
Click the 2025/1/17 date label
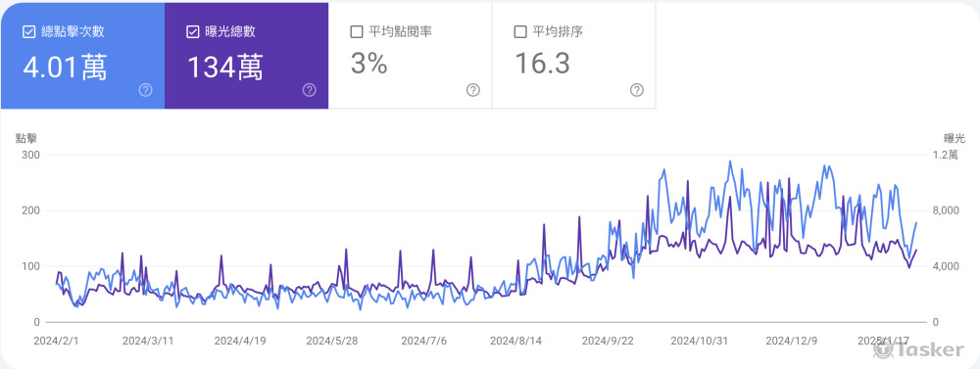pyautogui.click(x=883, y=342)
